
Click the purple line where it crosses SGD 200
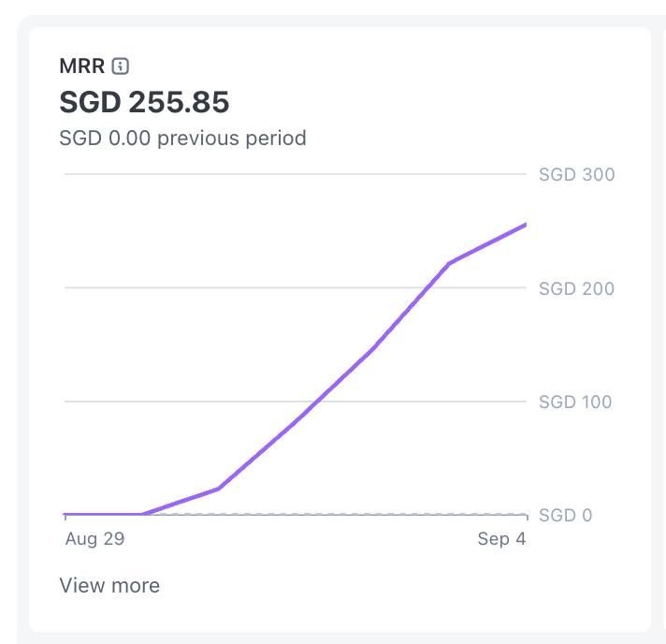point(429,288)
